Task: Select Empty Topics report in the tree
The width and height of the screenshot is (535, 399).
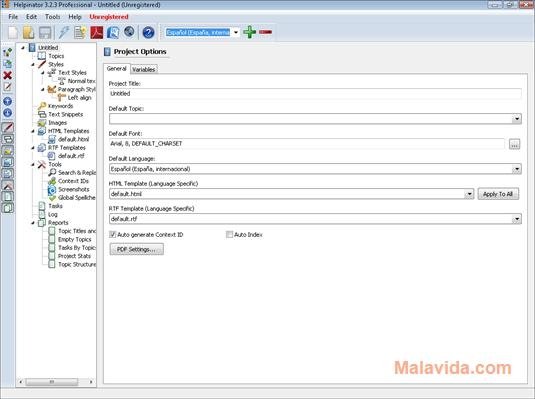Action: 74,239
